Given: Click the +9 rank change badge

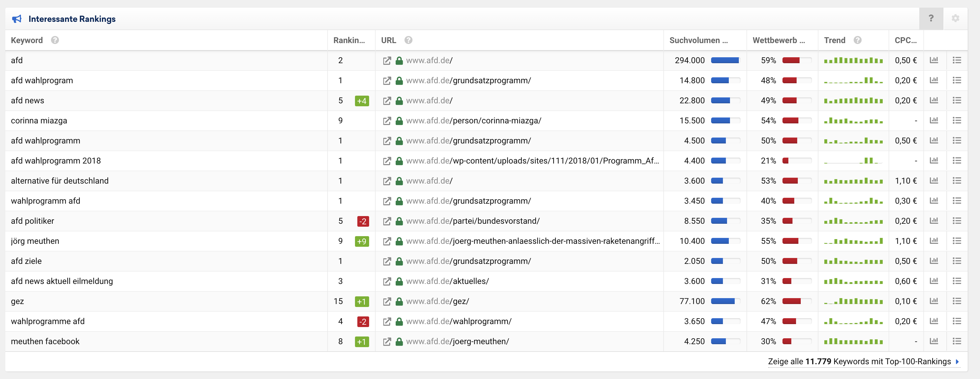Looking at the screenshot, I should point(362,241).
